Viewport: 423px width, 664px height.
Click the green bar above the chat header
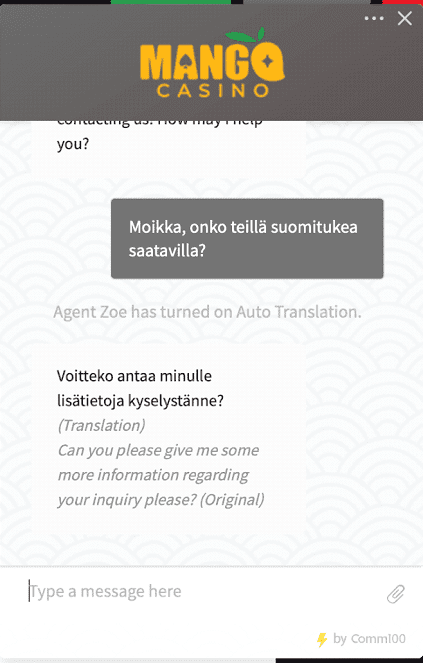[x=171, y=2]
